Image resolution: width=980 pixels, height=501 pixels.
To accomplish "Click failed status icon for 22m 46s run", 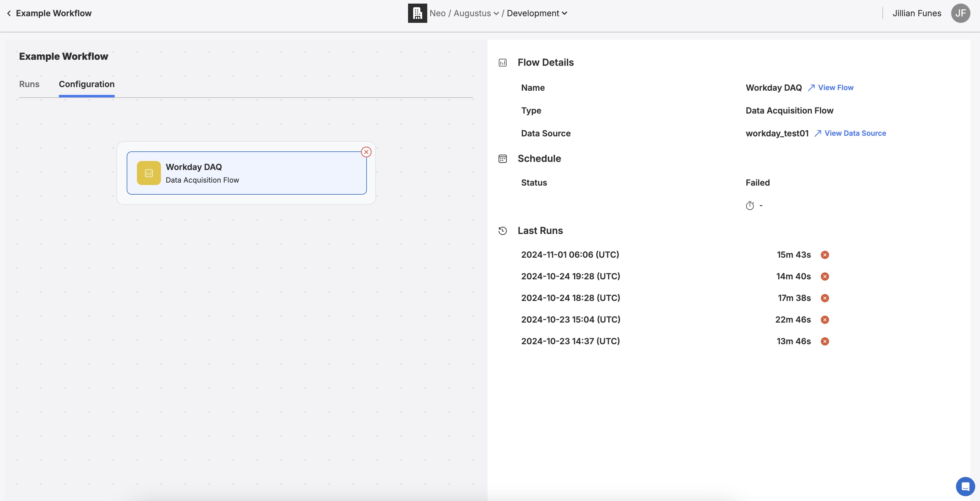I will 825,320.
